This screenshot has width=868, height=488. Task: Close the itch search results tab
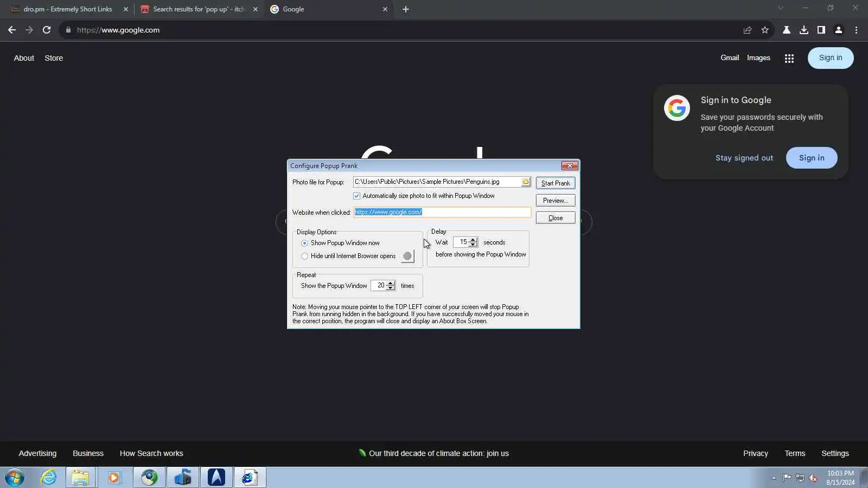[x=256, y=9]
